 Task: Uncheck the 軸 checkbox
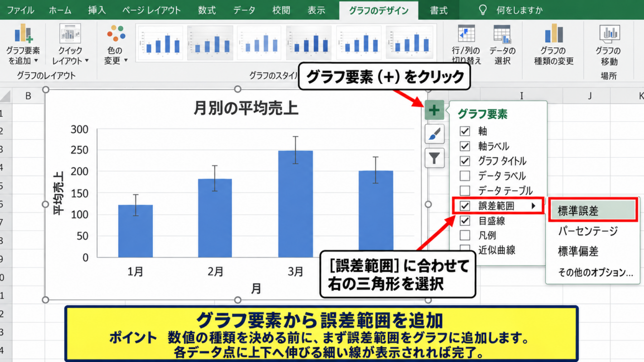pos(465,132)
